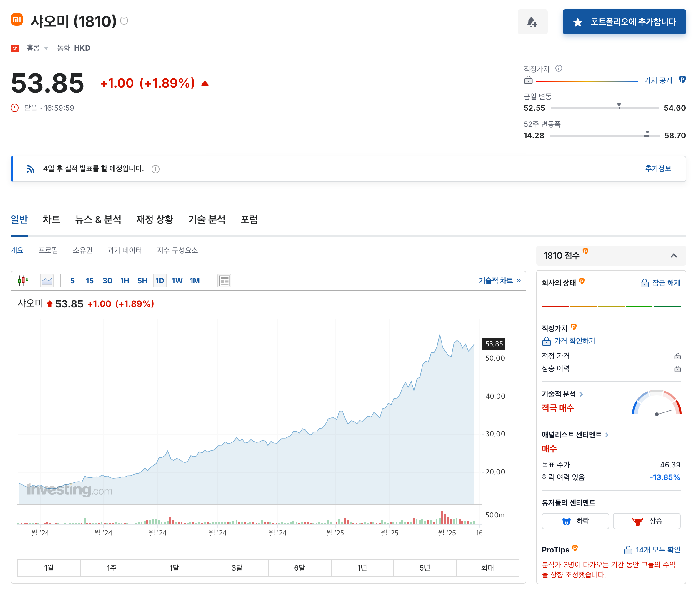This screenshot has height=595, width=700.
Task: Open the 홍콩 market dropdown
Action: click(x=38, y=48)
